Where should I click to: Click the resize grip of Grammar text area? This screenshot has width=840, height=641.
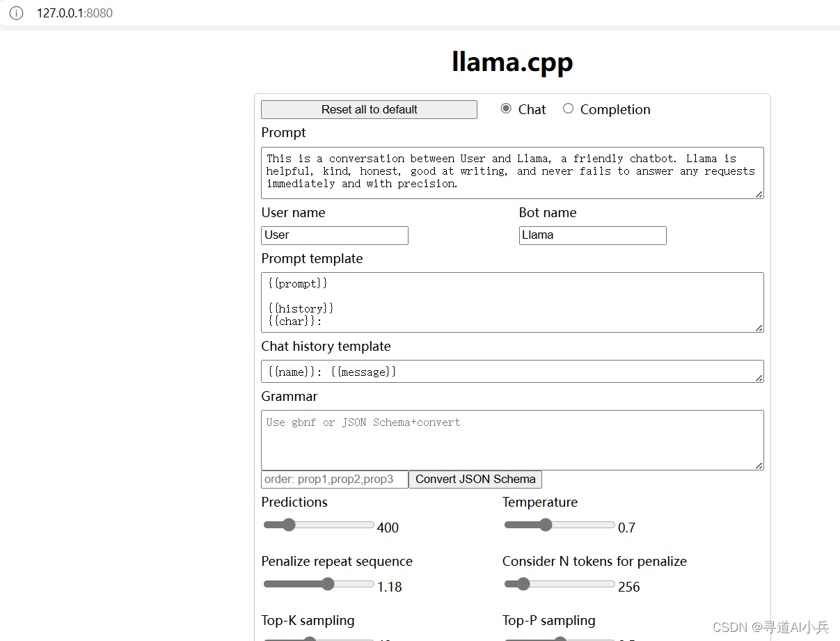(x=759, y=466)
